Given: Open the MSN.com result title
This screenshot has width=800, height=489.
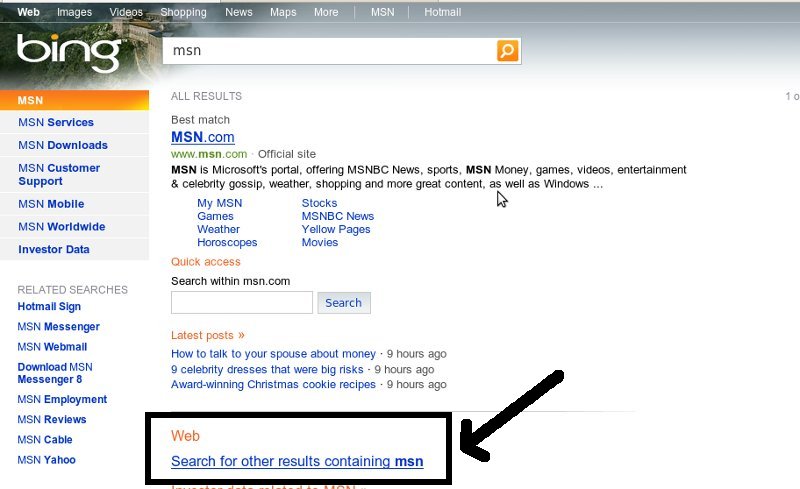Looking at the screenshot, I should click(203, 137).
